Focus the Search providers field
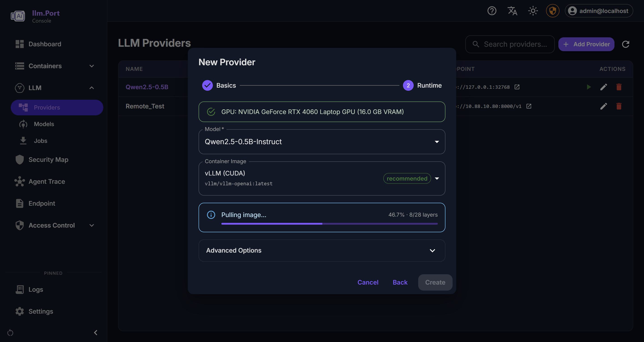 coord(510,44)
